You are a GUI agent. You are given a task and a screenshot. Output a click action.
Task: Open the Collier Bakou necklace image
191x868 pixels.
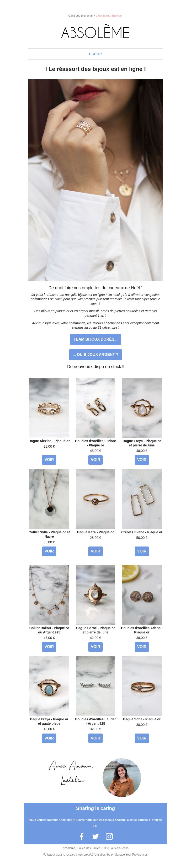(49, 594)
